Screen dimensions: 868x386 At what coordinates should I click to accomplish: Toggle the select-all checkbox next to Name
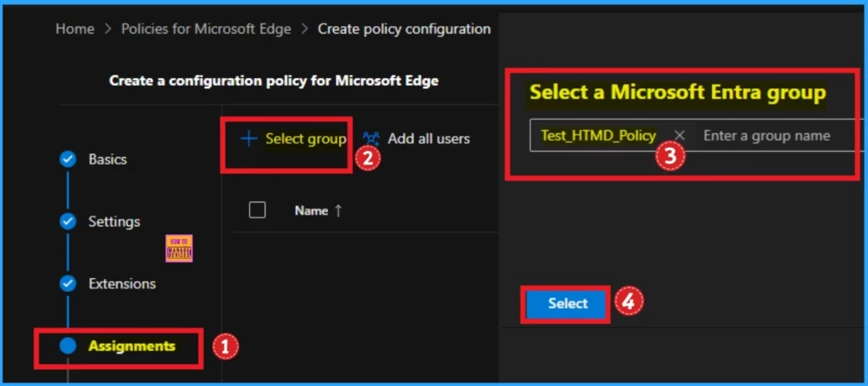pos(258,210)
